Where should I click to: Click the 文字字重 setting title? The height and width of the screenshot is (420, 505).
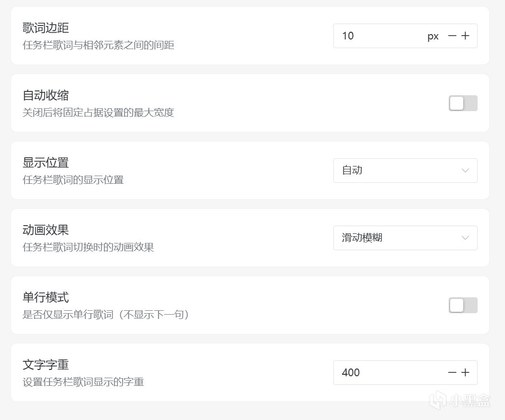tap(46, 365)
